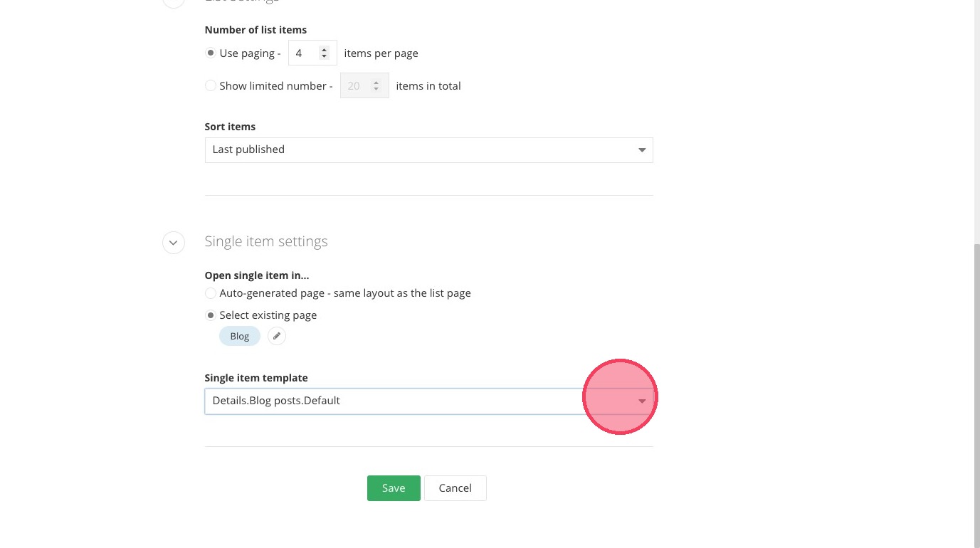Select Auto-generated page radio option
Screen dimensions: 980x548
click(x=211, y=293)
